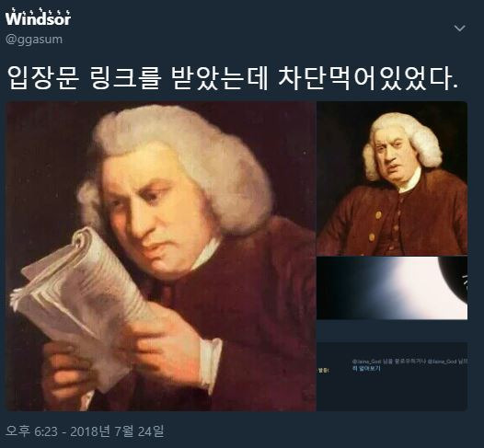The width and height of the screenshot is (484, 448).
Task: Click the dark circle at the banner edge
Action: pos(455,282)
